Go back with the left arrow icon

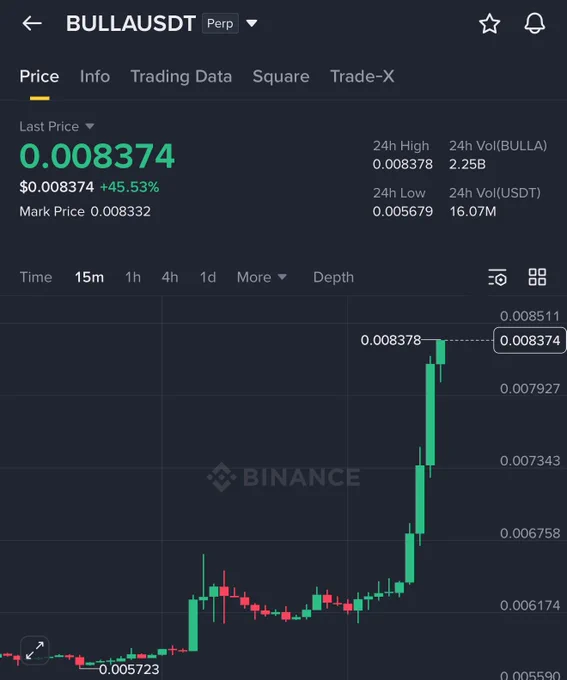[32, 23]
